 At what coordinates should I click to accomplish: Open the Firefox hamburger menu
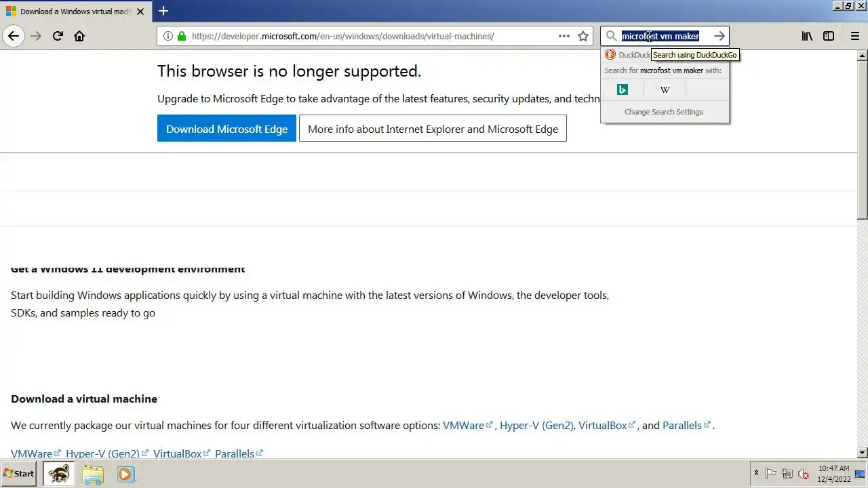coord(855,36)
